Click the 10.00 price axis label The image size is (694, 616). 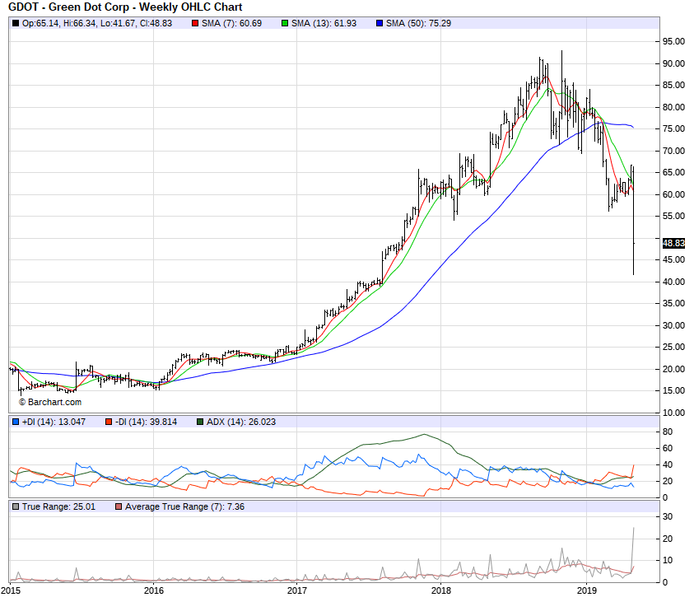[673, 413]
